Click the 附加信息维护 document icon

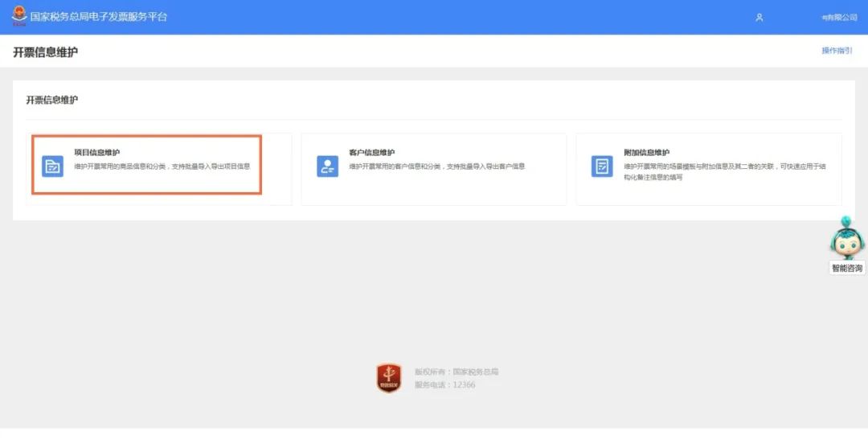[x=602, y=166]
